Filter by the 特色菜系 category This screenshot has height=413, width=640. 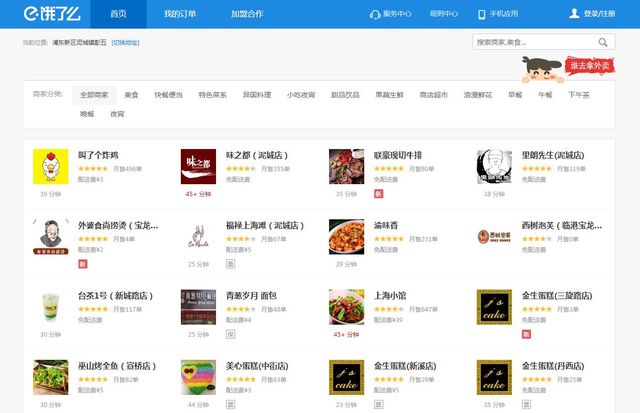click(213, 95)
